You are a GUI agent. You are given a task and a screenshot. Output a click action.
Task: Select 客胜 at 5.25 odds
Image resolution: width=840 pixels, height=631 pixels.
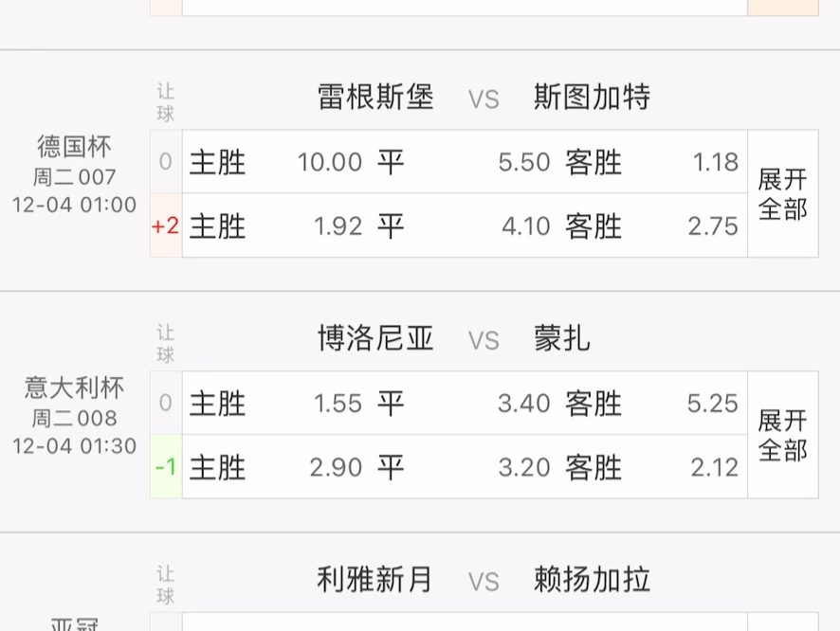652,404
